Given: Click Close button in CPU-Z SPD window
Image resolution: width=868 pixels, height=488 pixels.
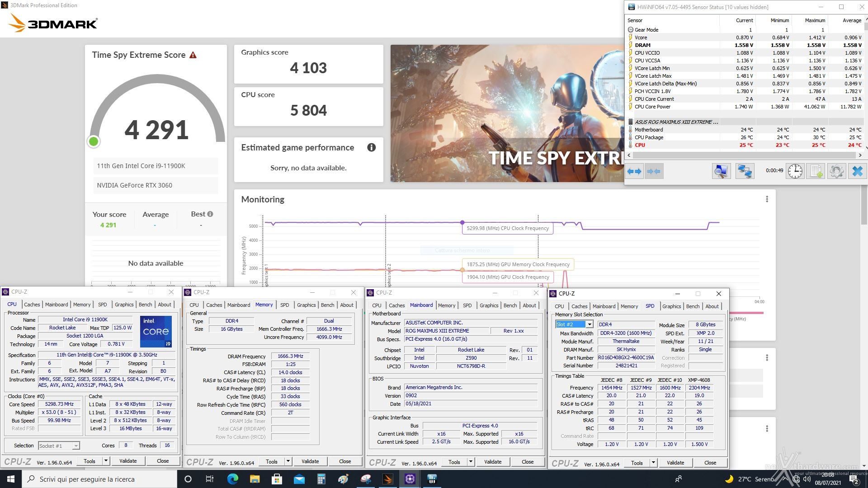Looking at the screenshot, I should point(710,463).
